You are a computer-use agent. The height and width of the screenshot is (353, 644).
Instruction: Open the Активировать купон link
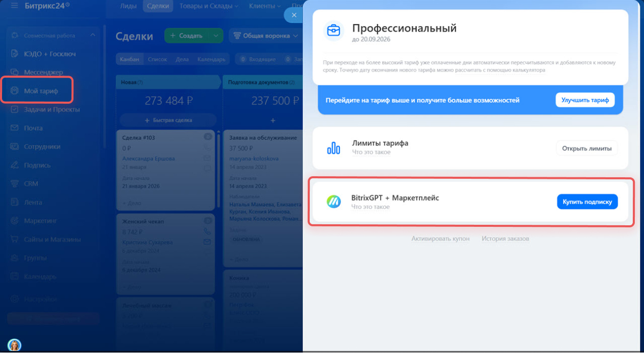pyautogui.click(x=440, y=239)
